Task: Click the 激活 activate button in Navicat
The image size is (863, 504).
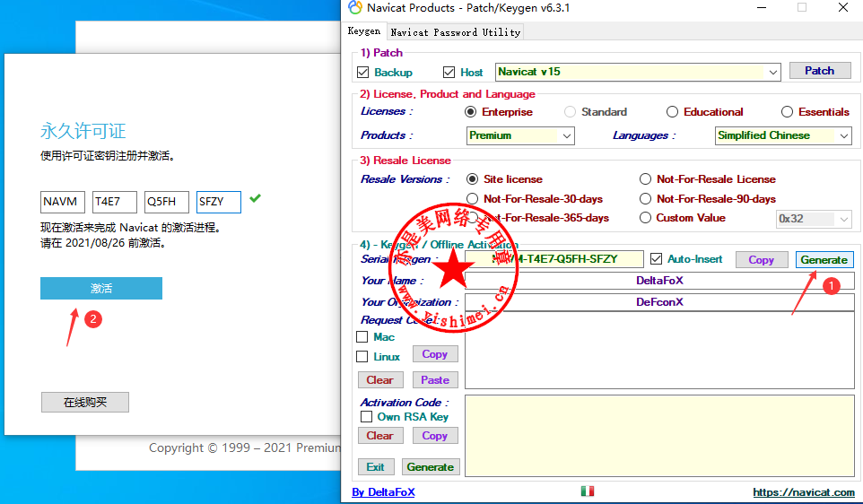Action: [x=101, y=288]
